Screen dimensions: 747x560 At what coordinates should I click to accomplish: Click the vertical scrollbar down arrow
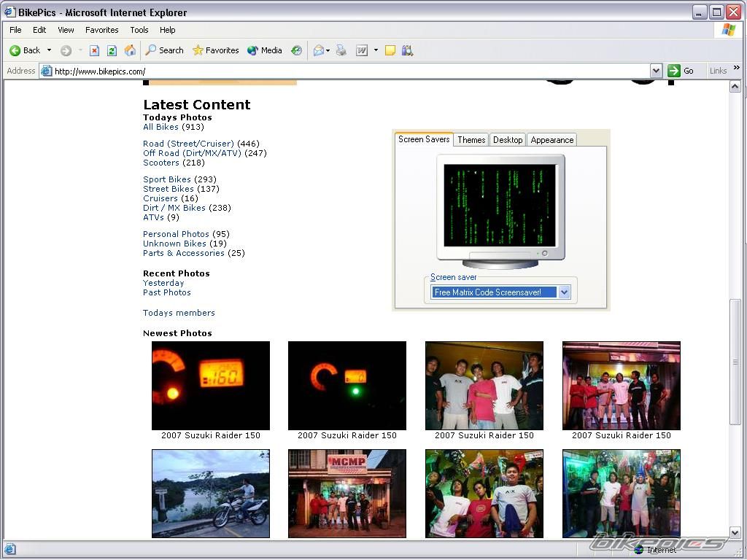click(x=735, y=533)
